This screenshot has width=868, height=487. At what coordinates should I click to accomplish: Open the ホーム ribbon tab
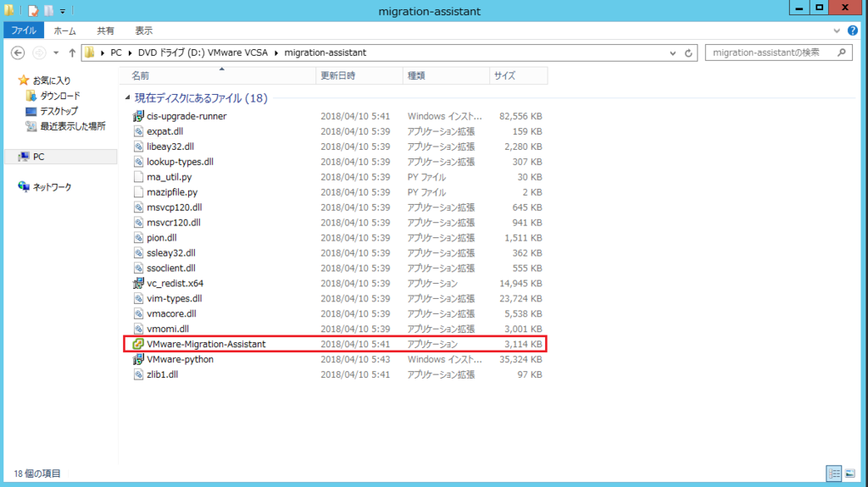(x=64, y=30)
